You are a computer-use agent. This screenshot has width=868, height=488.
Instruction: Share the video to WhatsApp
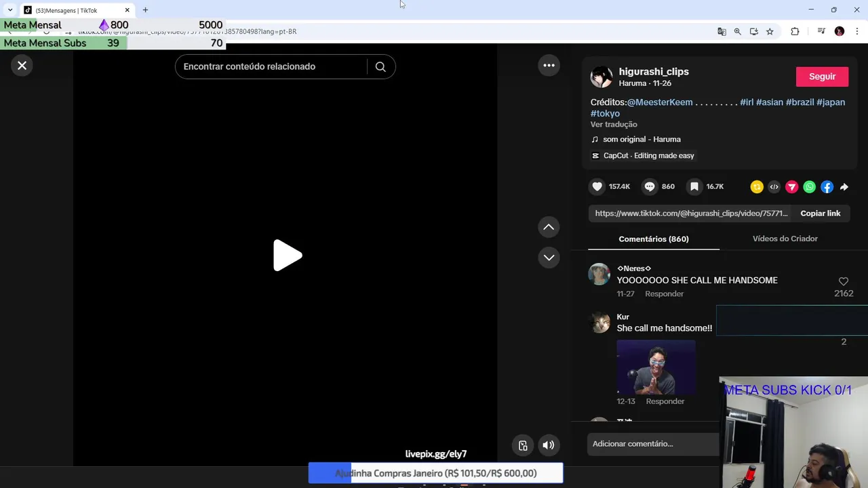(810, 187)
